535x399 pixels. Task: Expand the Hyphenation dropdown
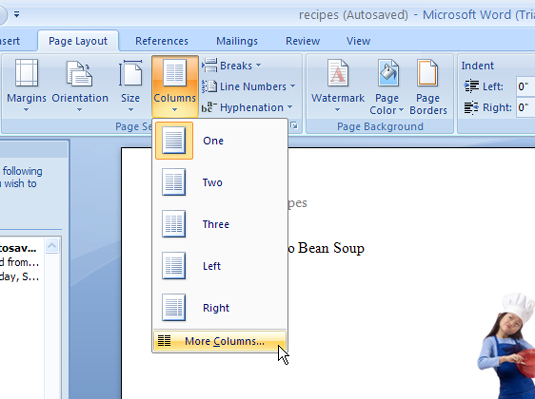[247, 107]
